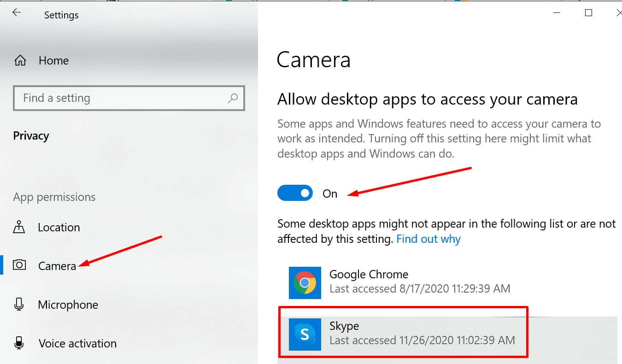Select the Camera icon in the sidebar

point(19,265)
